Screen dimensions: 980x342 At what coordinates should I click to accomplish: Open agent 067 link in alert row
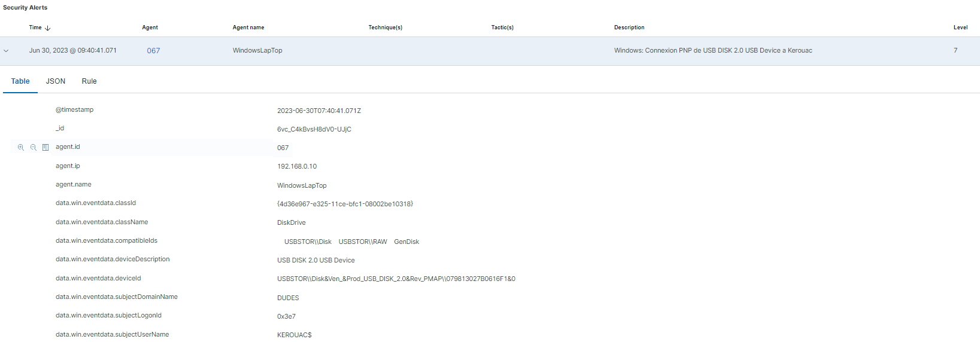coord(153,51)
